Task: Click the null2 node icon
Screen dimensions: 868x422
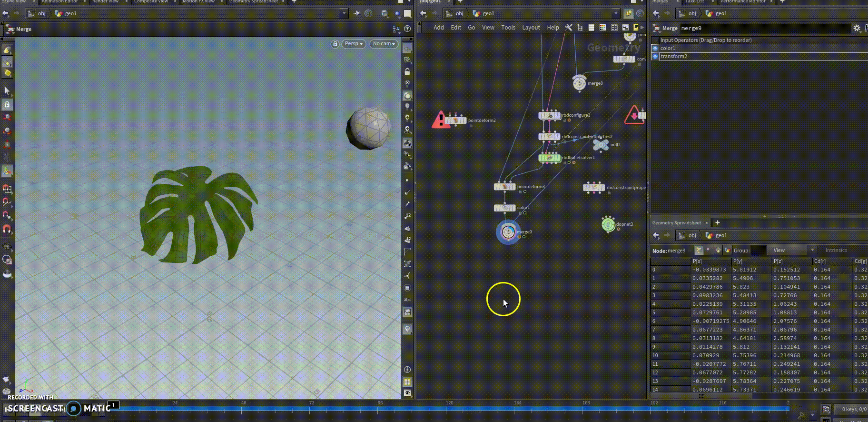Action: [x=601, y=145]
